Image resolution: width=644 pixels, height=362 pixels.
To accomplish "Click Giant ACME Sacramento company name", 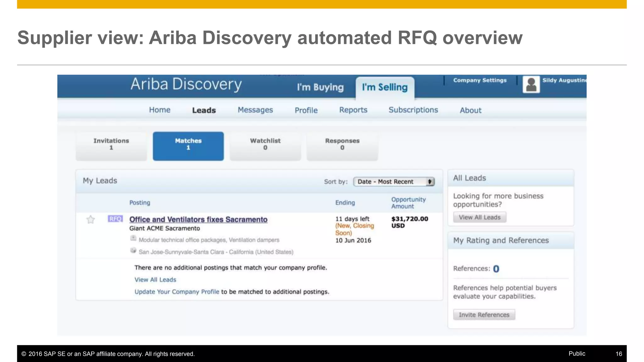I will pyautogui.click(x=164, y=228).
